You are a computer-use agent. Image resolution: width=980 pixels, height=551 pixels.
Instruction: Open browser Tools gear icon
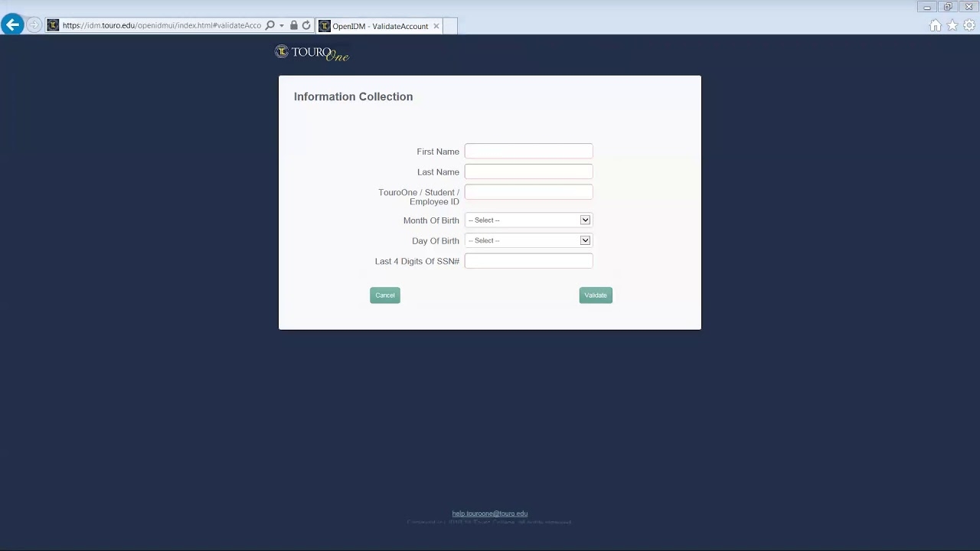pyautogui.click(x=969, y=26)
